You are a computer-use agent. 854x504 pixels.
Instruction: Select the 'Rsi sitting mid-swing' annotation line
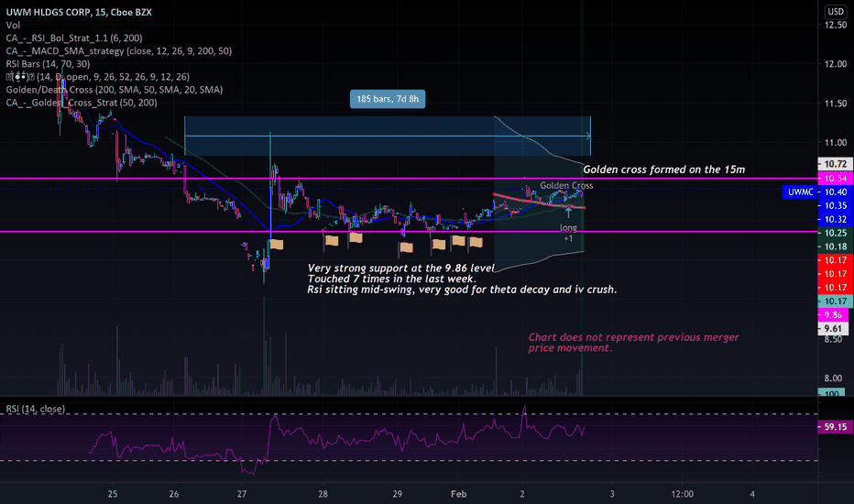pyautogui.click(x=462, y=290)
